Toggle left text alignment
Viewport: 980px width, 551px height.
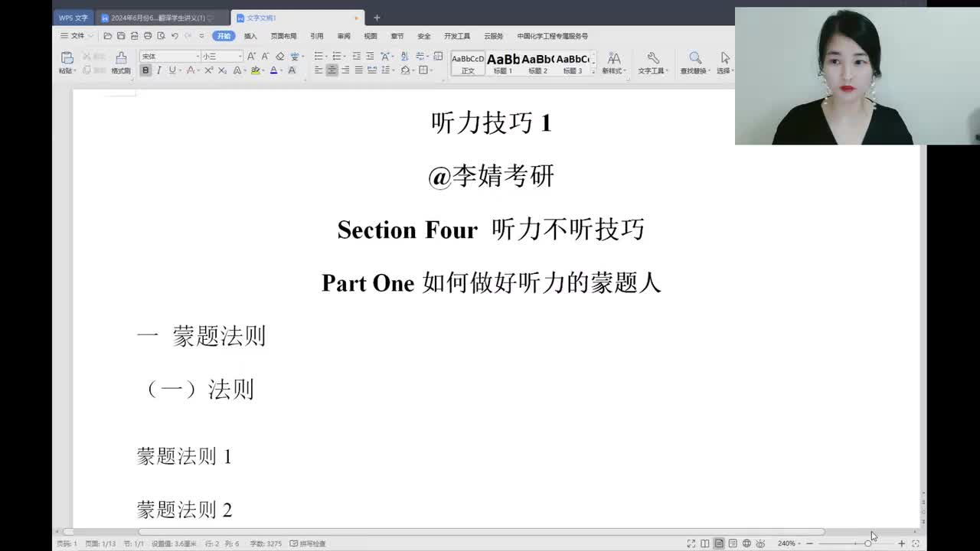[x=318, y=70]
